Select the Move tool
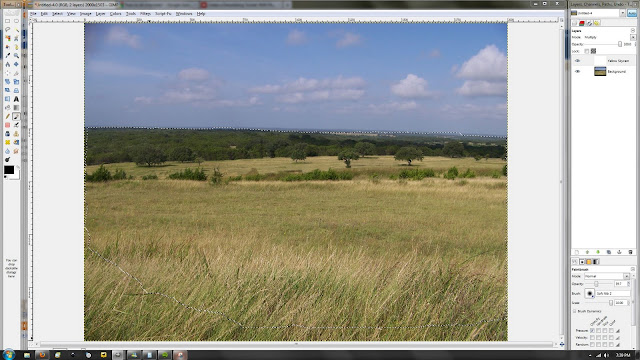 click(16, 64)
